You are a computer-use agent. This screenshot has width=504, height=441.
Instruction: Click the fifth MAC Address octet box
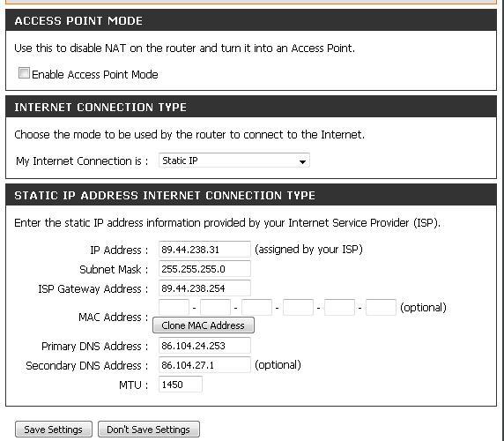pos(339,307)
